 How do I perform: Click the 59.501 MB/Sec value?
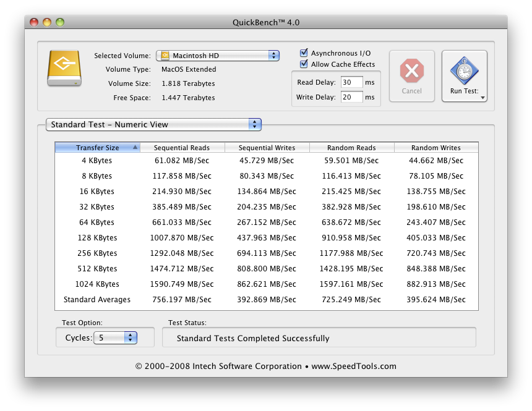pos(351,161)
